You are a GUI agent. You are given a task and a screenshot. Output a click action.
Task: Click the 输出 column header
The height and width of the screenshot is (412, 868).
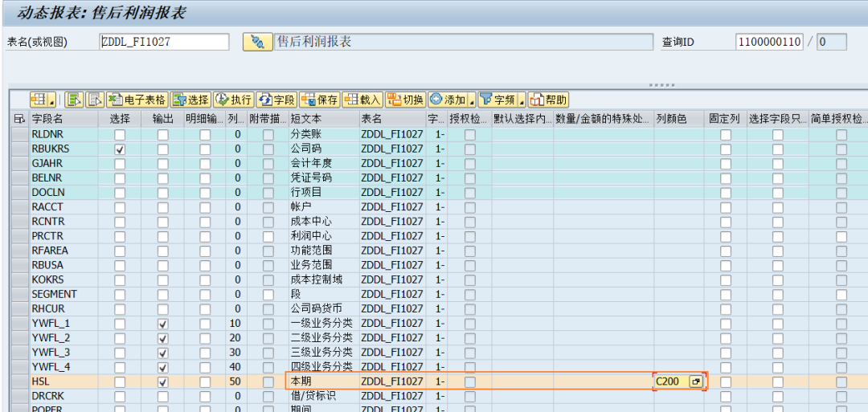pyautogui.click(x=162, y=118)
